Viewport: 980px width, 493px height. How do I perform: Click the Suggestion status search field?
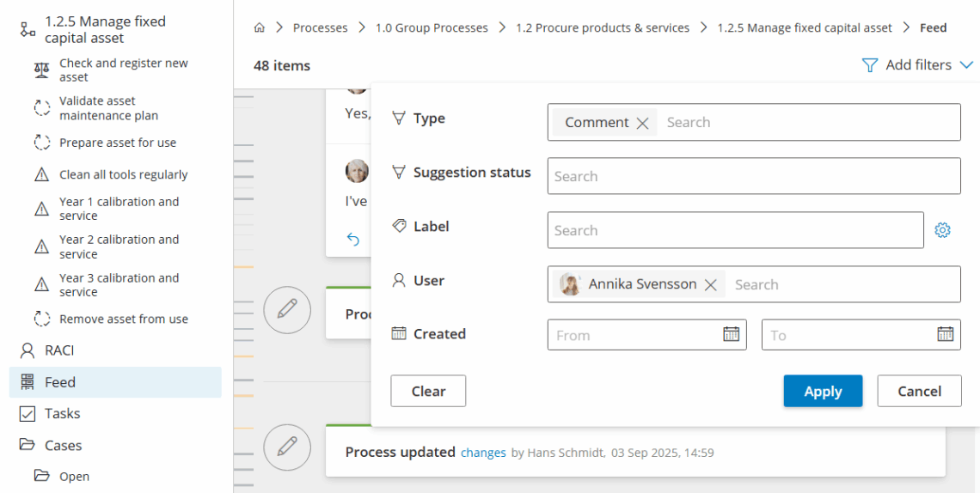point(753,177)
